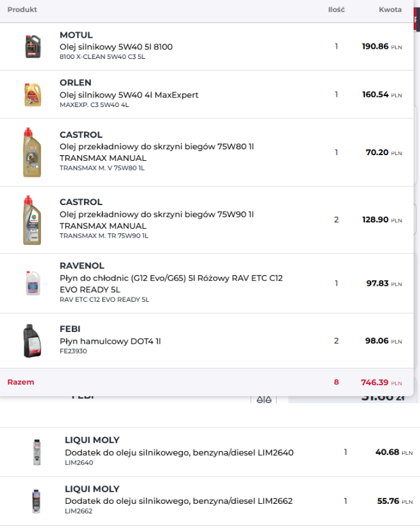Image resolution: width=420 pixels, height=532 pixels.
Task: Click the Razem total amount 746.39 PLN
Action: tap(381, 383)
